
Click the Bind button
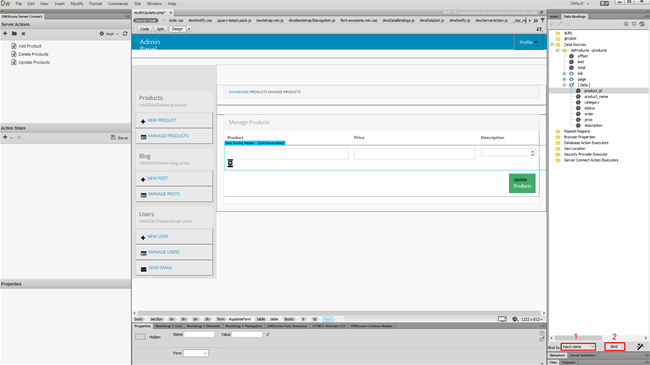click(x=614, y=347)
